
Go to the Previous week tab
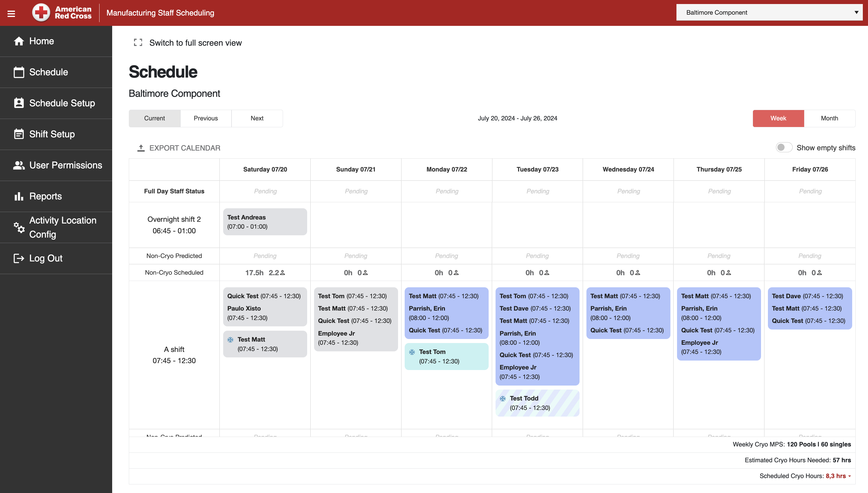coord(206,118)
